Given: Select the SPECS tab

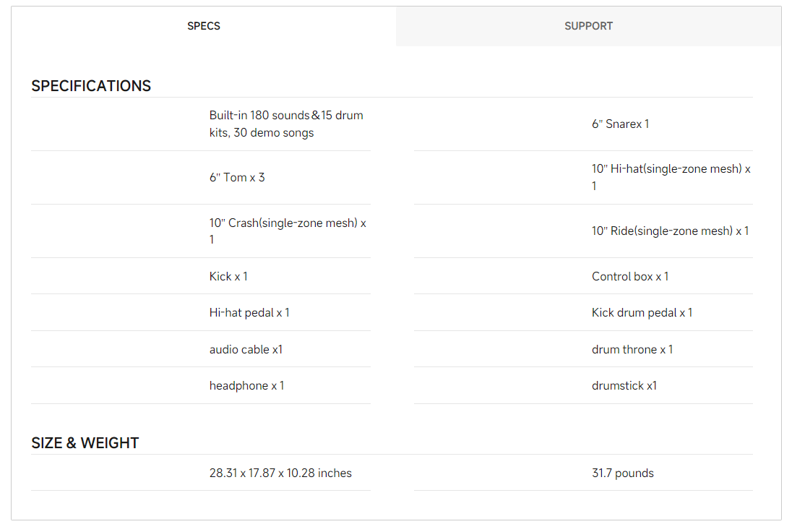Looking at the screenshot, I should [x=204, y=26].
